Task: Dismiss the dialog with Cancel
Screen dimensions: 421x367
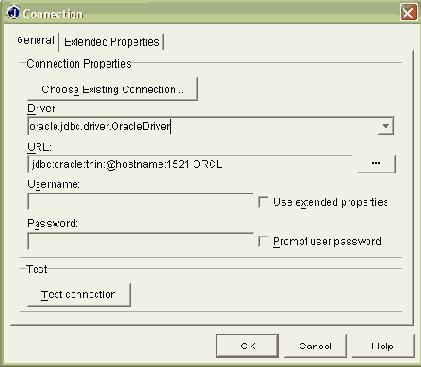Action: pyautogui.click(x=315, y=346)
